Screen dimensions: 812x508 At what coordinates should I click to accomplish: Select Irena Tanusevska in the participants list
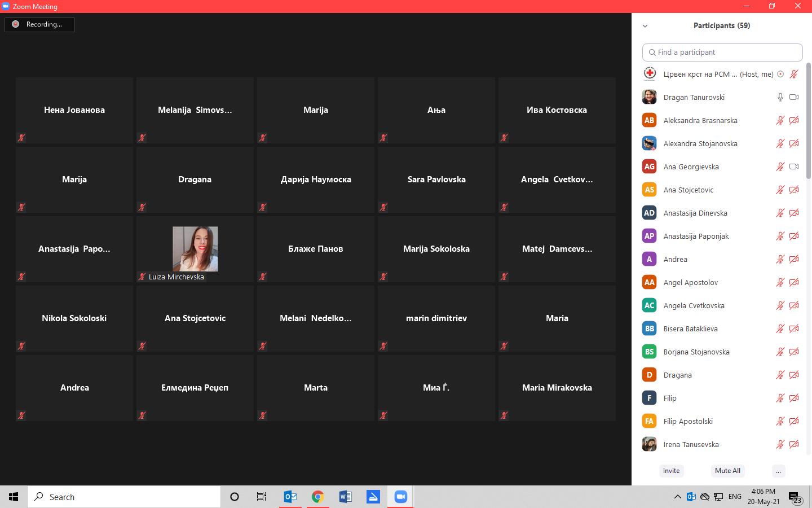point(691,444)
